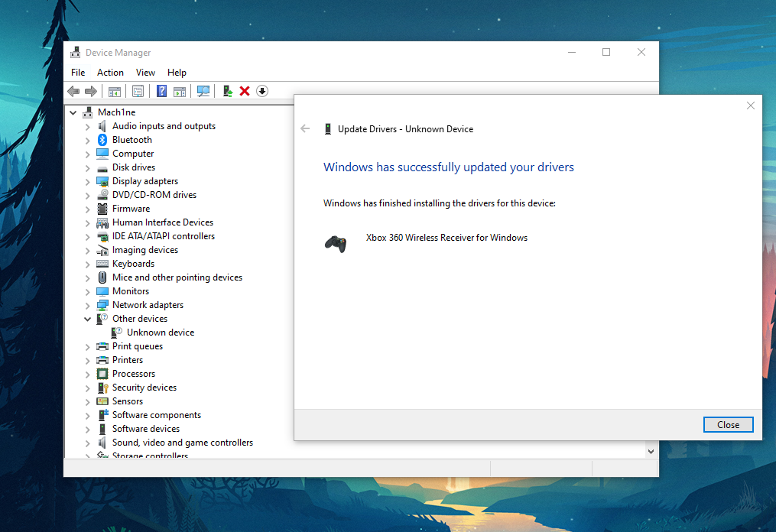The height and width of the screenshot is (532, 776).
Task: Expand the Print queues node
Action: coord(88,347)
